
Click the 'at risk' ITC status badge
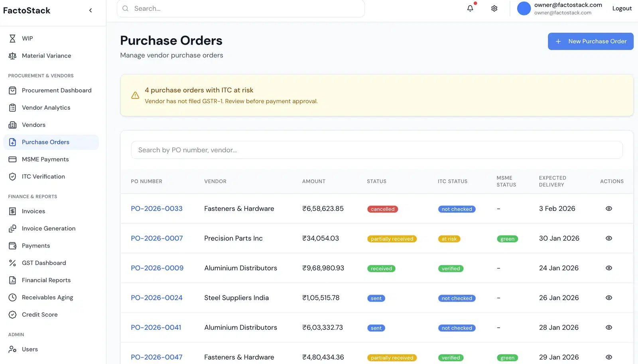pos(449,239)
